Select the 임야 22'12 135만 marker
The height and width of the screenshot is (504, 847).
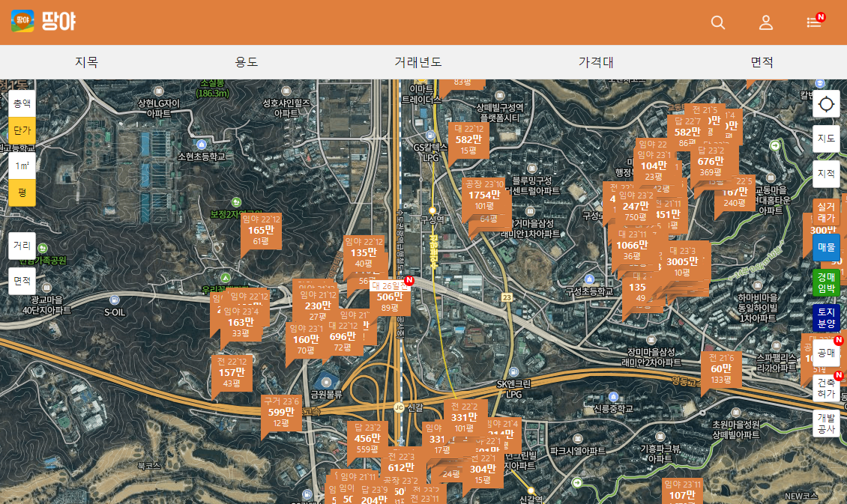(364, 252)
